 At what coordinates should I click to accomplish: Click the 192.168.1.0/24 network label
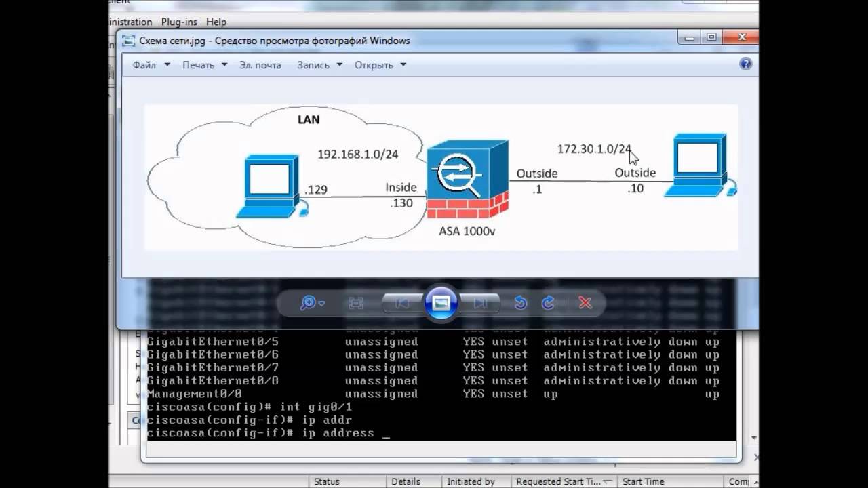[358, 155]
